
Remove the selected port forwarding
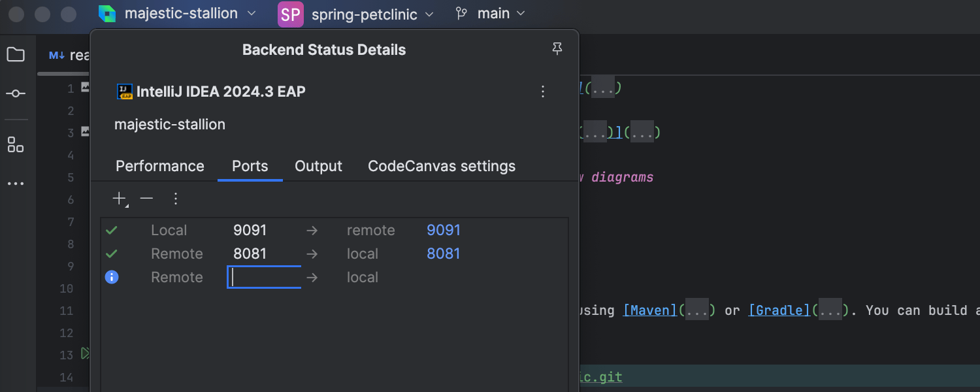pyautogui.click(x=147, y=199)
